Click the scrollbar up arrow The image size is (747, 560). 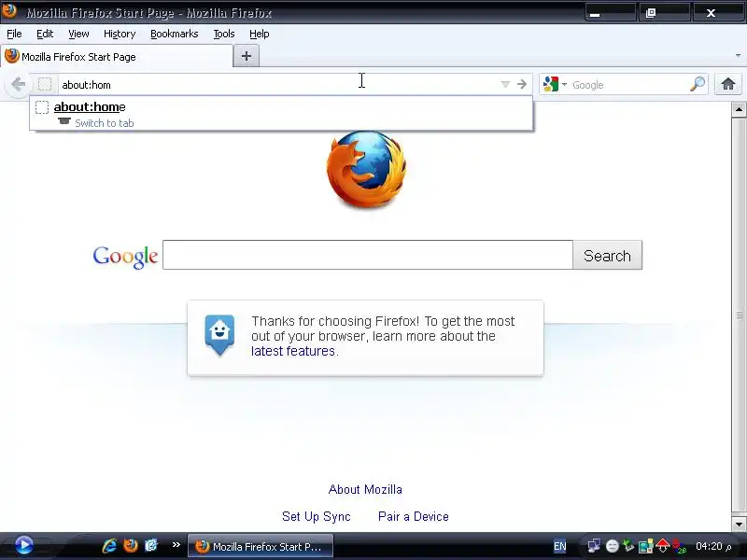(x=739, y=109)
